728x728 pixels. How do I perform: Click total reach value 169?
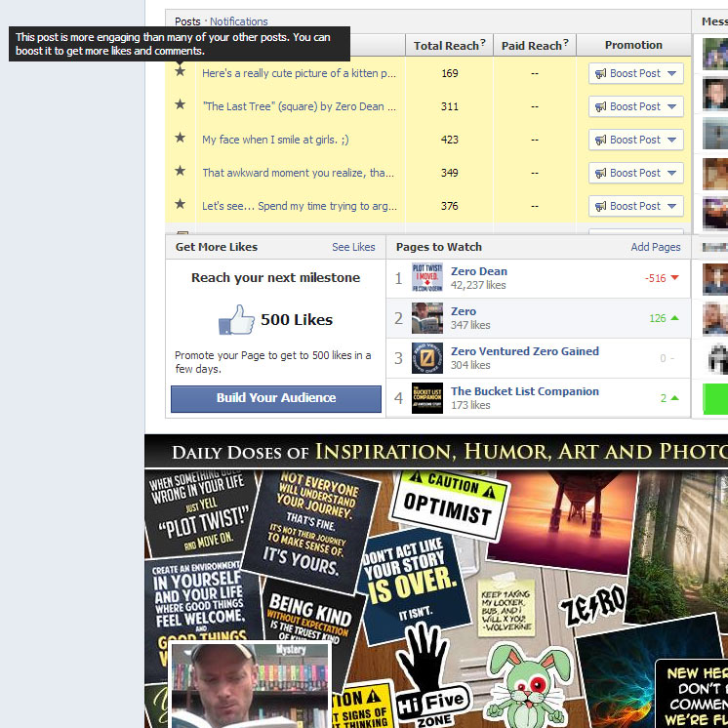[x=450, y=73]
